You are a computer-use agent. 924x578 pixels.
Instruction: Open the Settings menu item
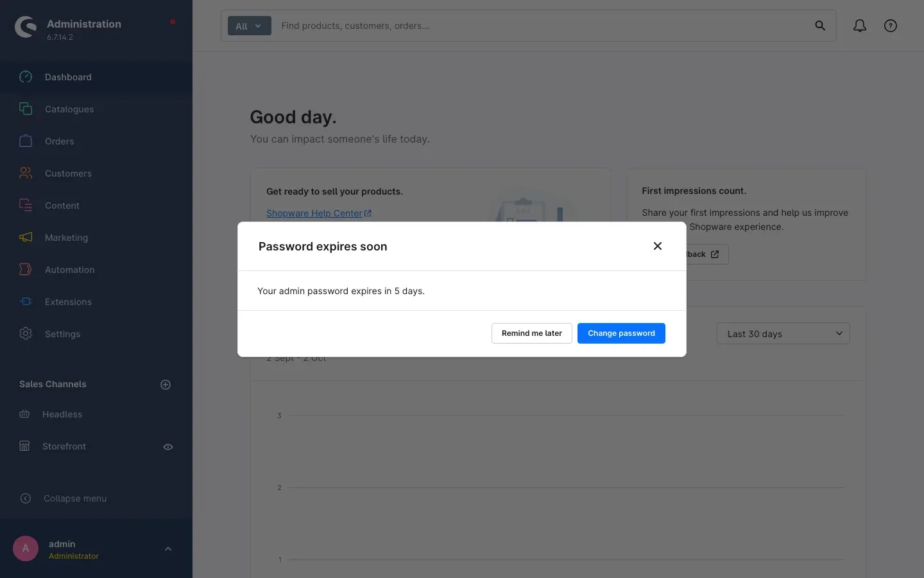tap(96, 334)
